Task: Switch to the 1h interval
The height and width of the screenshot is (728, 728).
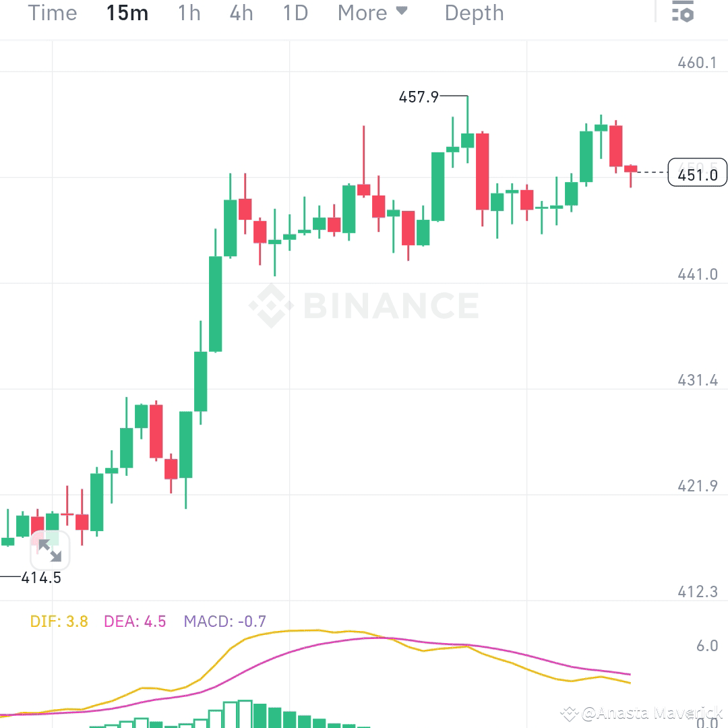Action: click(188, 12)
